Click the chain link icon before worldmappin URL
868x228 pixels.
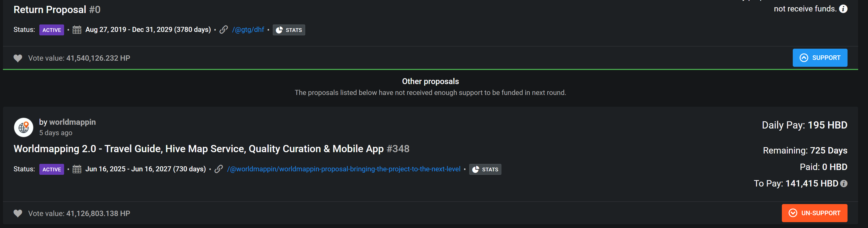coord(218,169)
